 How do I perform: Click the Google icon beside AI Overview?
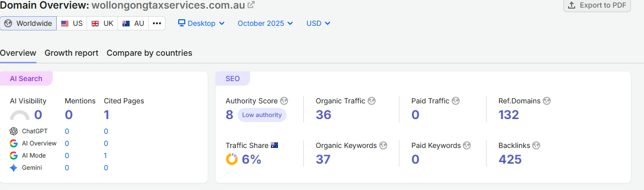14,143
